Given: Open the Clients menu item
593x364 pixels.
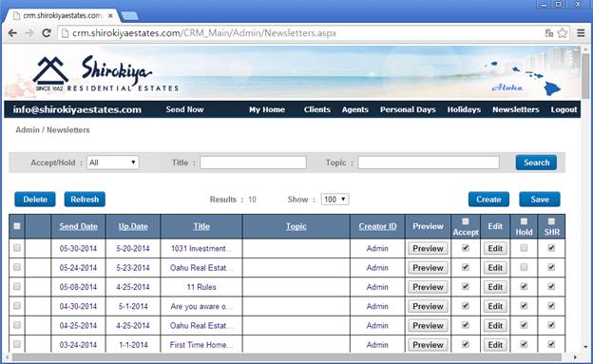Looking at the screenshot, I should point(316,109).
